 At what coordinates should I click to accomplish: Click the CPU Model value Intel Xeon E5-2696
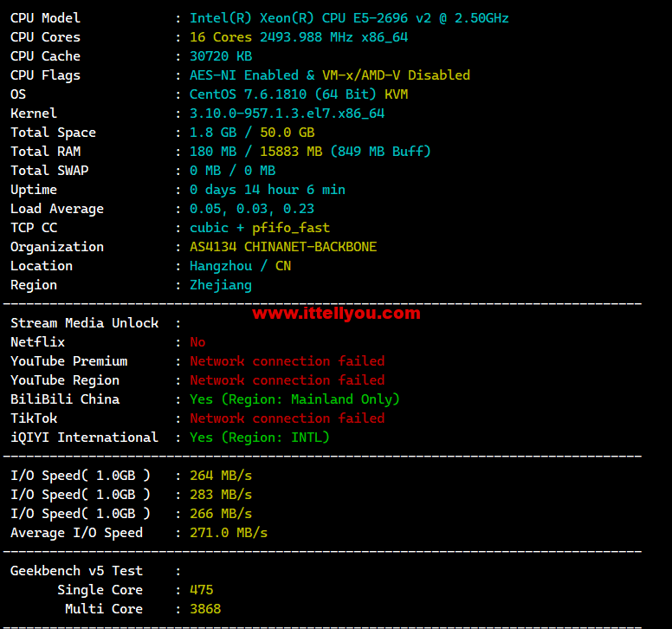click(349, 18)
